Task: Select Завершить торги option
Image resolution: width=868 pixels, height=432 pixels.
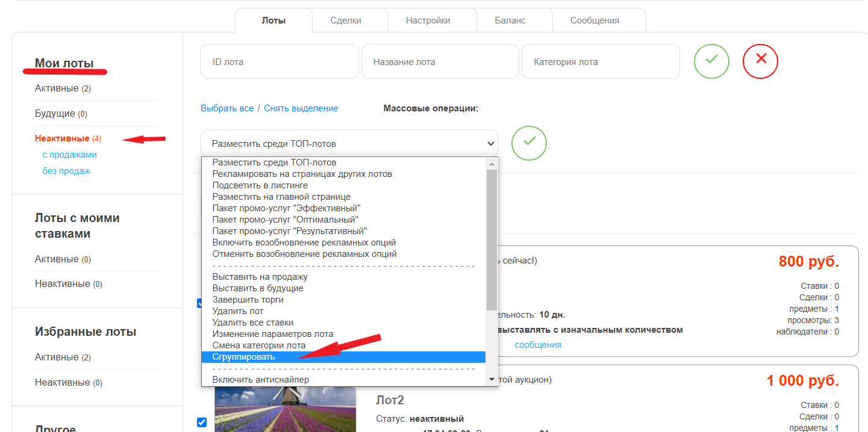Action: tap(343, 300)
